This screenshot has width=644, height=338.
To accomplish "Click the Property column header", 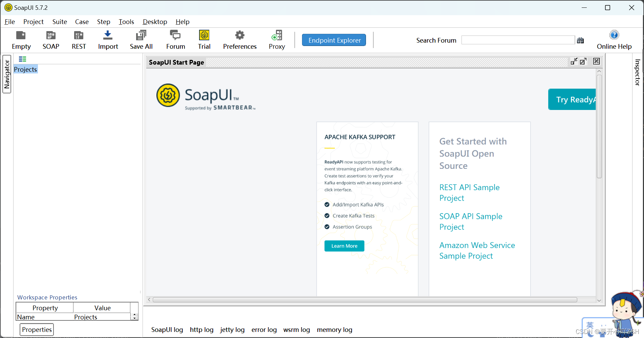I will coord(45,308).
